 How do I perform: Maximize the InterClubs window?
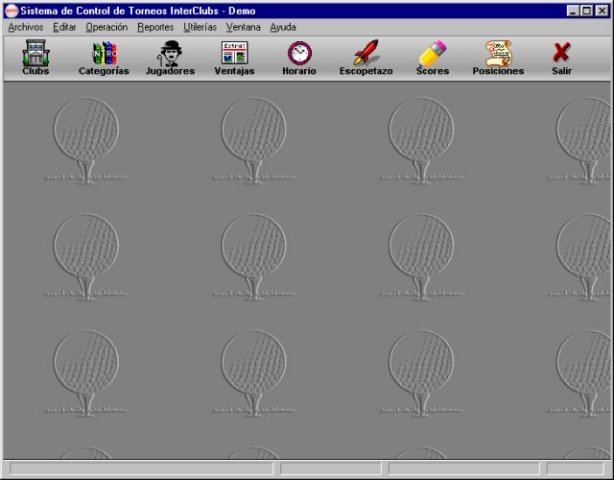coord(586,10)
